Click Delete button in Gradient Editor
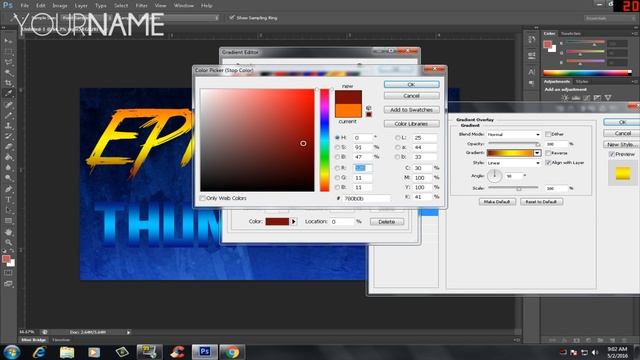The image size is (640, 360). pyautogui.click(x=387, y=222)
